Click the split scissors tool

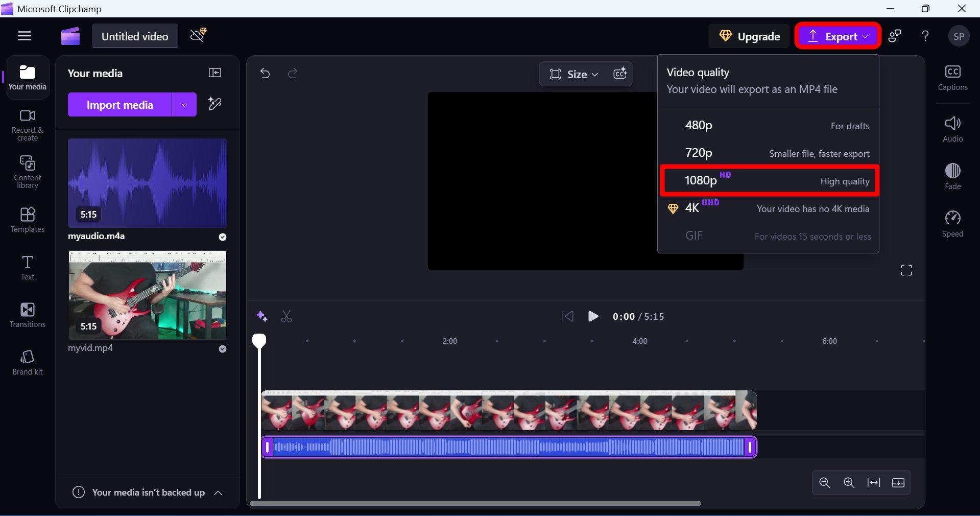(x=286, y=317)
